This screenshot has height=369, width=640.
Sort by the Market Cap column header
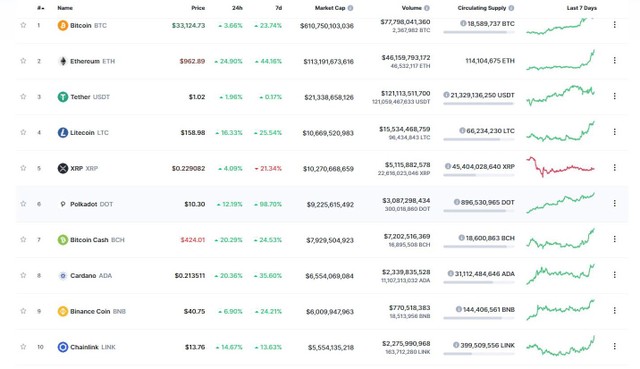coord(330,8)
